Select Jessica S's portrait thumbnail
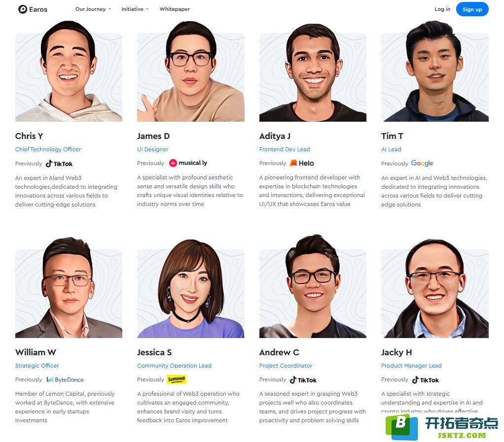504x442 pixels. coord(191,288)
